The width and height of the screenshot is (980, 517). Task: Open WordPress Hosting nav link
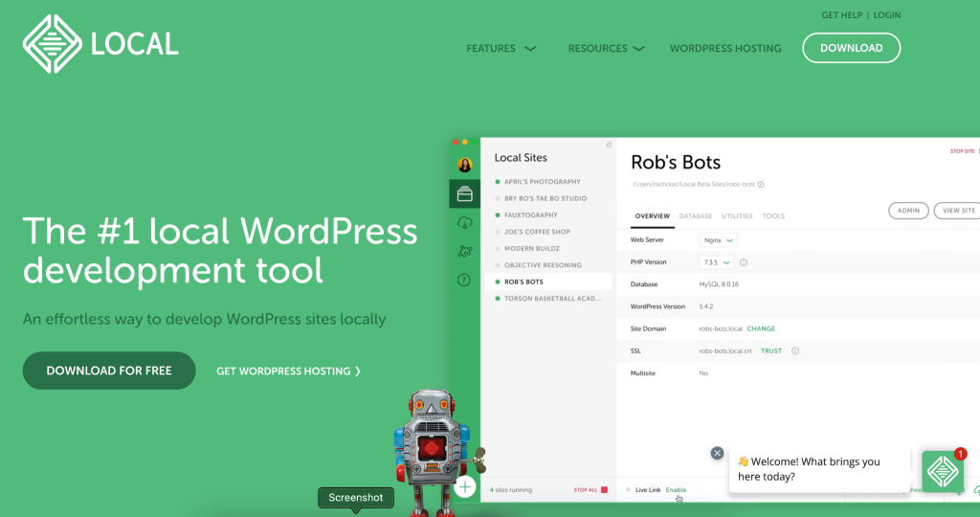pyautogui.click(x=725, y=48)
